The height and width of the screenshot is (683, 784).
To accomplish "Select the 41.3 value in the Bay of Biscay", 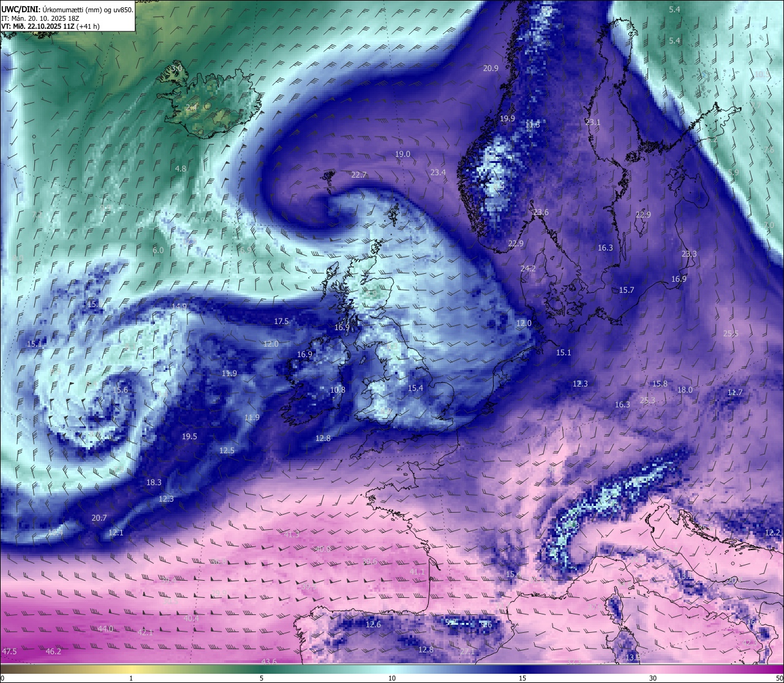I will pyautogui.click(x=292, y=535).
